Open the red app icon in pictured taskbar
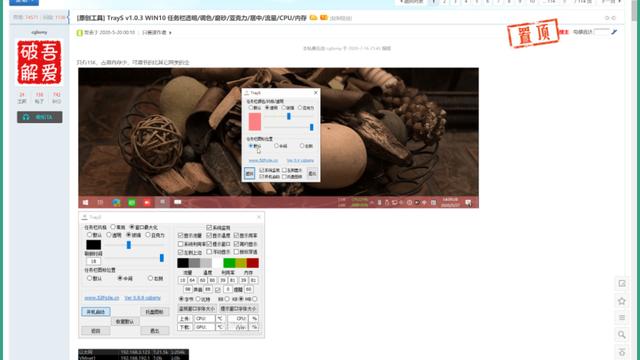The width and height of the screenshot is (640, 360). click(147, 202)
